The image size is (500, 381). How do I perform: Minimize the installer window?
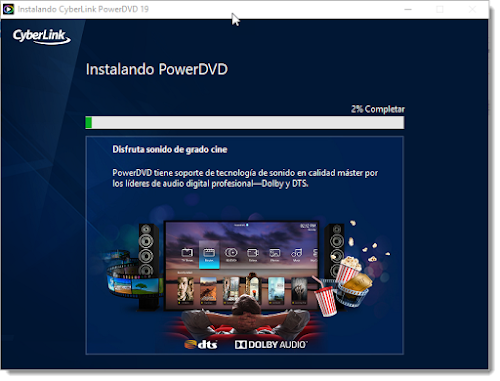pyautogui.click(x=408, y=9)
